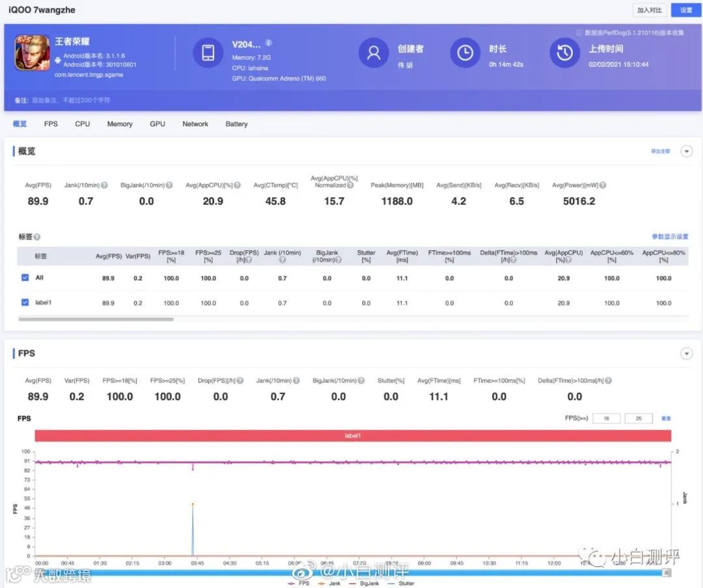Click the creator profile icon

pos(374,53)
